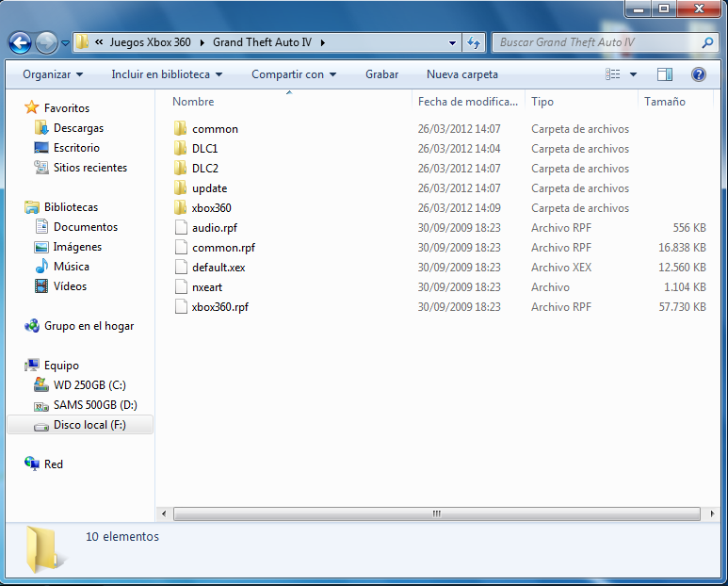Select the DLC1 folder icon
Screen dimensions: 728x586
pos(181,149)
